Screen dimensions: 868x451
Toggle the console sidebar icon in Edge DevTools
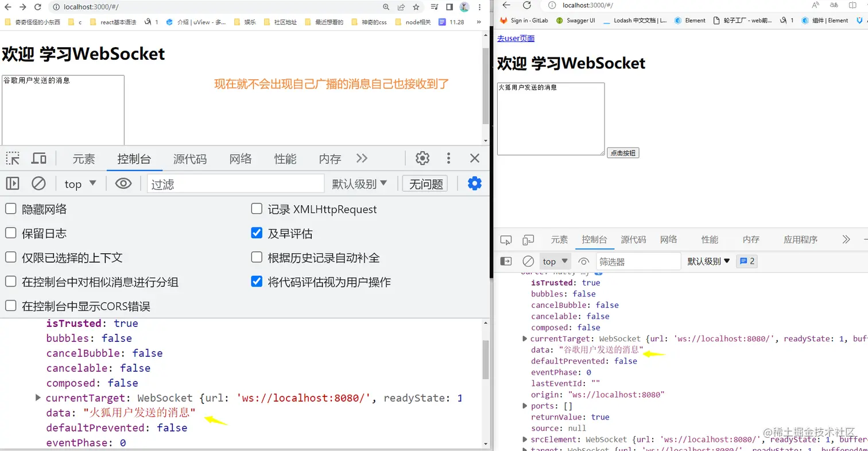506,261
